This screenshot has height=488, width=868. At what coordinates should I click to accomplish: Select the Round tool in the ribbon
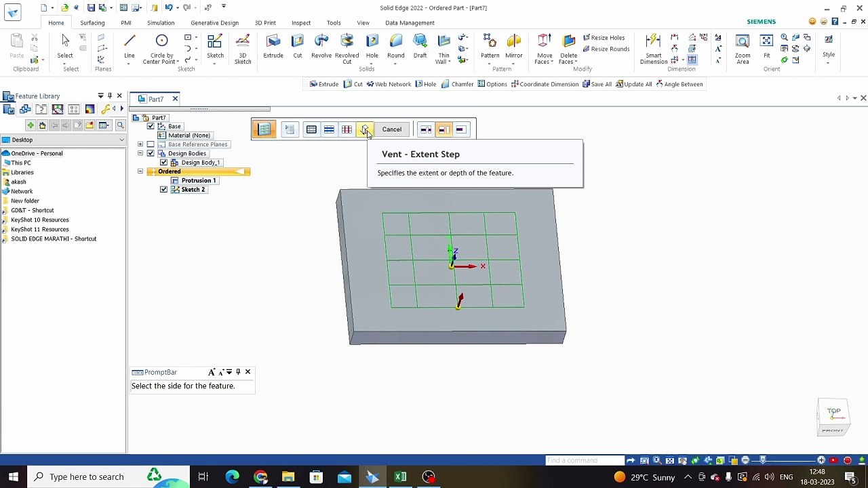coord(396,47)
